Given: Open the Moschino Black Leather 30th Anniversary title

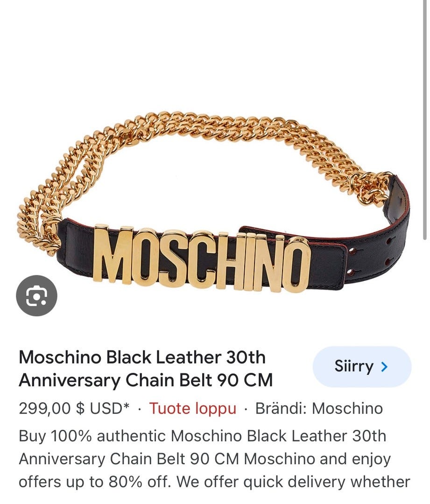Looking at the screenshot, I should 146,368.
